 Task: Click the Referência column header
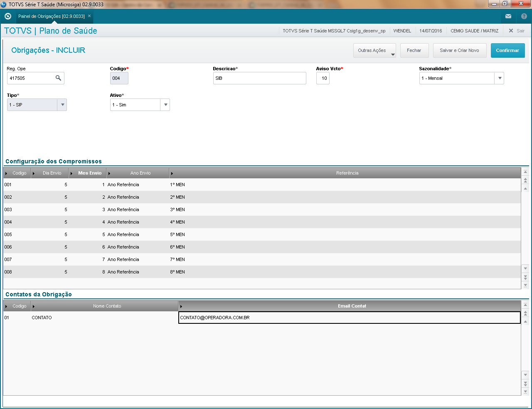coord(345,173)
